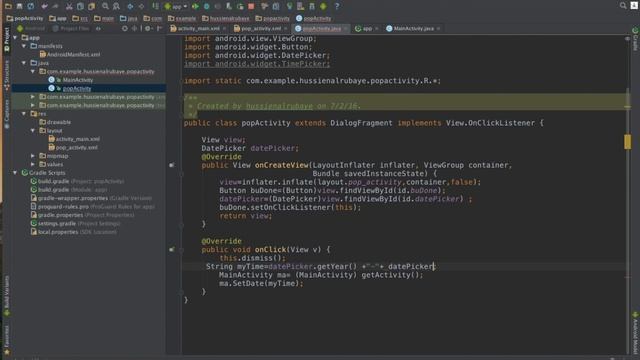Select the Android view tab in Project panel
The width and height of the screenshot is (640, 360).
(x=31, y=29)
